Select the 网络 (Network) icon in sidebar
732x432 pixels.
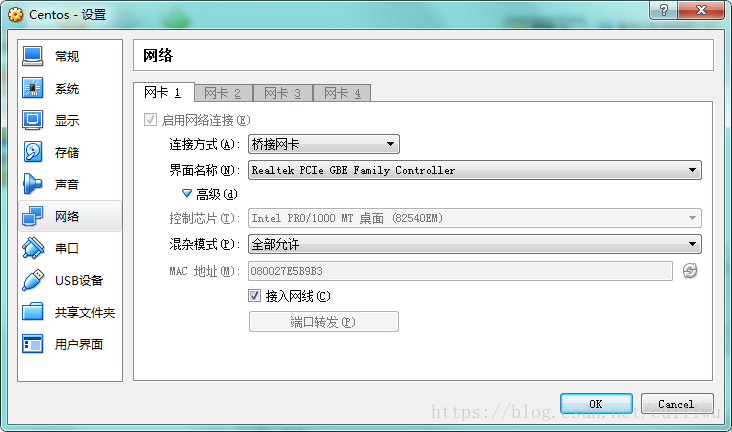coord(32,216)
